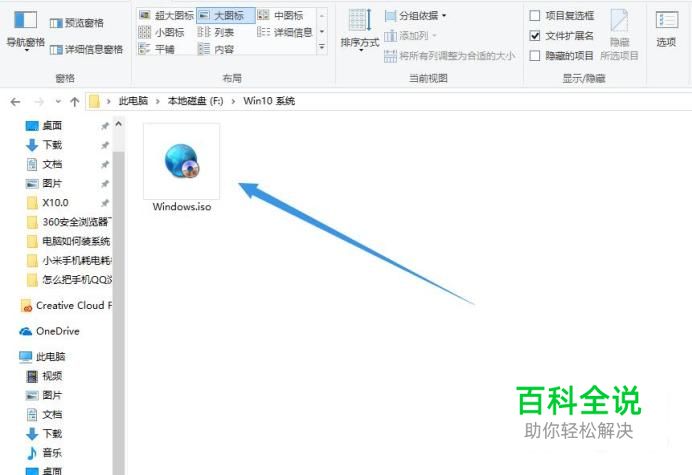Click Add columns (添加列)

(x=410, y=36)
